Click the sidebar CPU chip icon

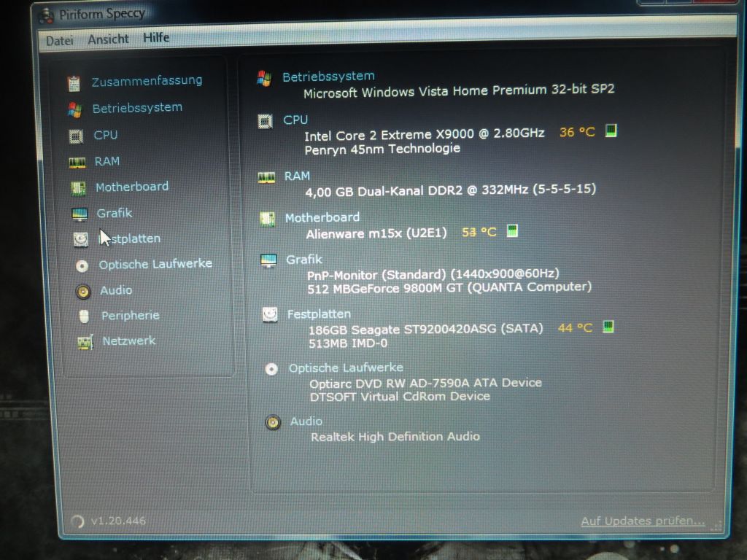coord(76,136)
